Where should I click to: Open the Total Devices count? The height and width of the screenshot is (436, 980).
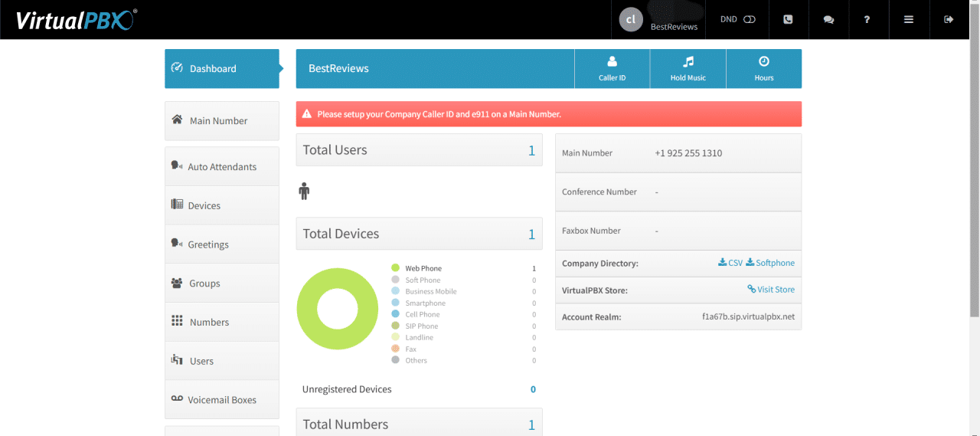[x=531, y=234]
